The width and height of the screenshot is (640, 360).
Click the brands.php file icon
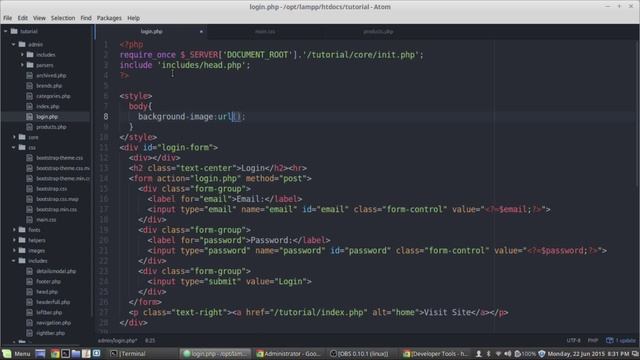click(x=29, y=86)
